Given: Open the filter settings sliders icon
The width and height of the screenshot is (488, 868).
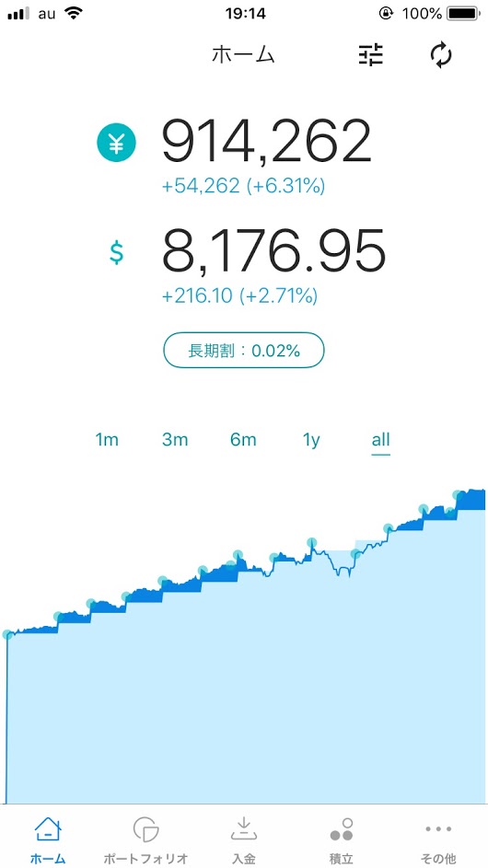Looking at the screenshot, I should 370,55.
